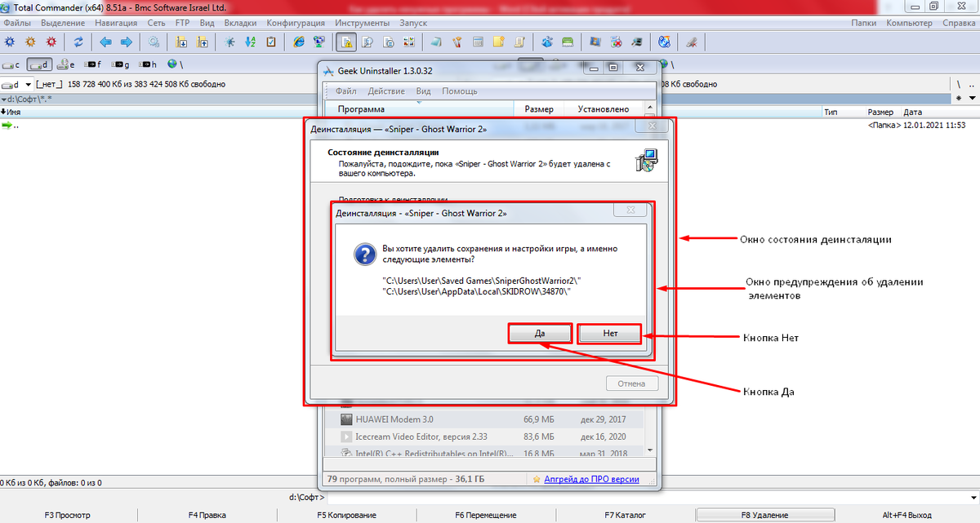The height and width of the screenshot is (523, 980).
Task: Open the Файлы menu in Total Commander
Action: (16, 23)
